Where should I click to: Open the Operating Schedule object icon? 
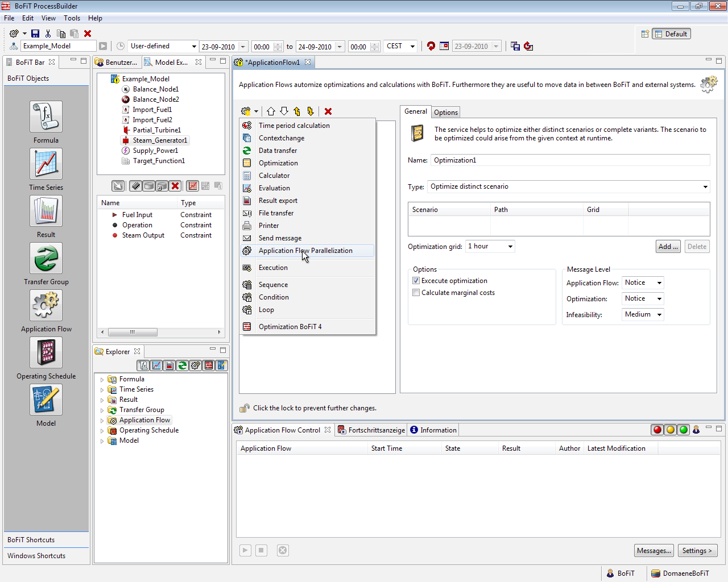point(46,352)
